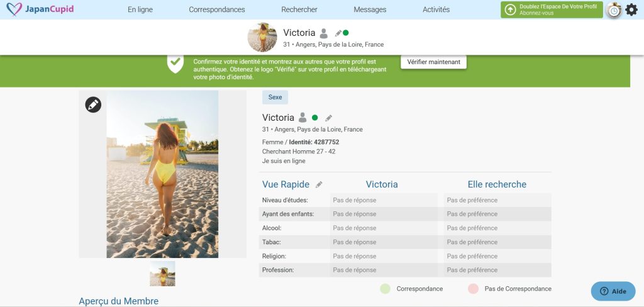Click the green upgrade arrow icon

[510, 9]
